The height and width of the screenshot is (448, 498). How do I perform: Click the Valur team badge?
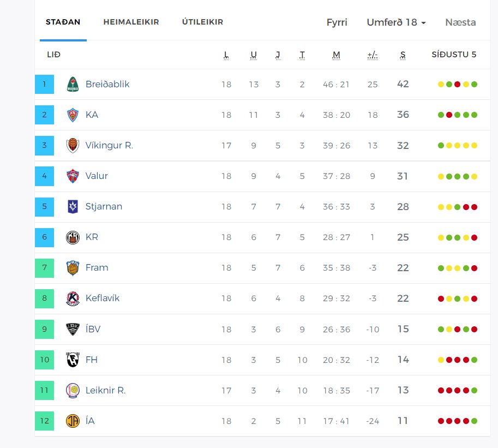coord(73,176)
